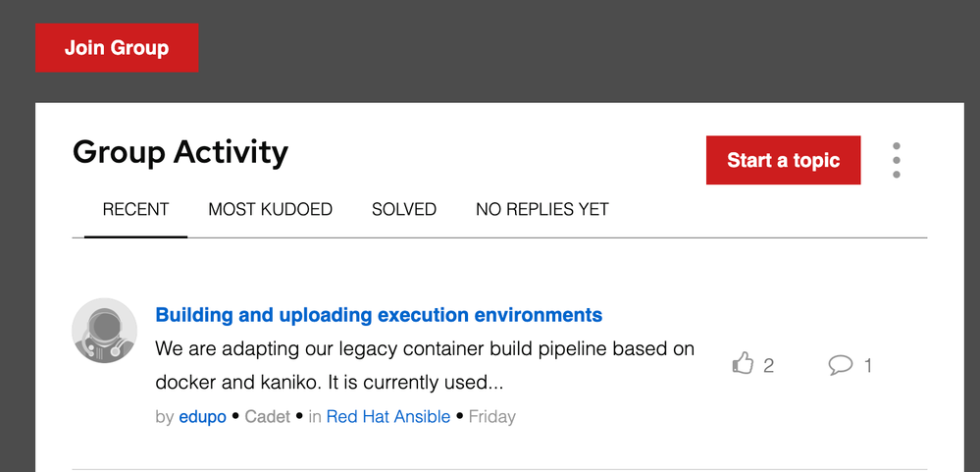Click the kudos count number 2
Image resolution: width=980 pixels, height=472 pixels.
pos(769,366)
